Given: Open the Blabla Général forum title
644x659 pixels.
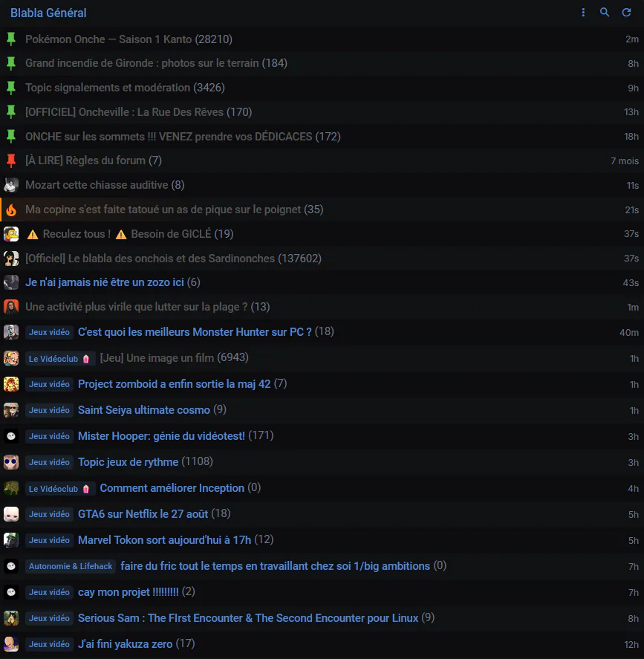Looking at the screenshot, I should [48, 13].
